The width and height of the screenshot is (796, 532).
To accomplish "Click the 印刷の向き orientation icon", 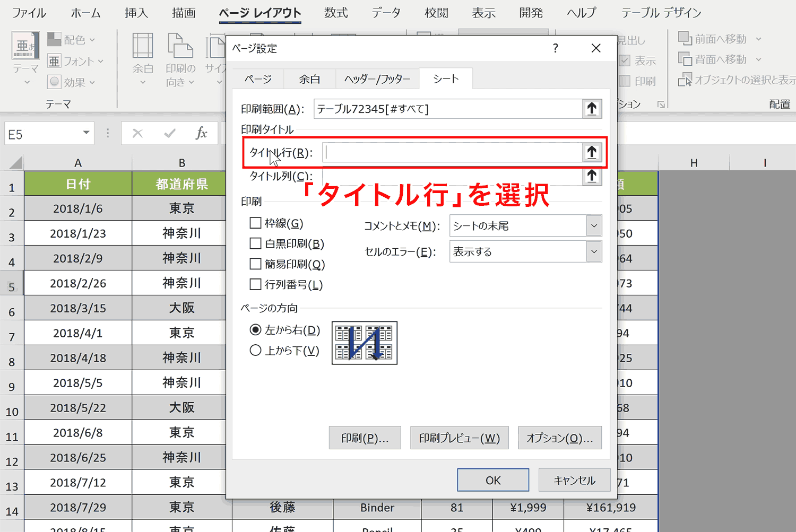I will 180,47.
